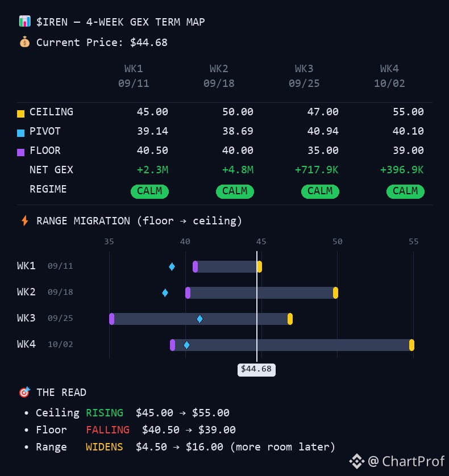The height and width of the screenshot is (476, 449).
Task: Click the WK2 yellow ceiling handle at 50
Action: pos(335,293)
